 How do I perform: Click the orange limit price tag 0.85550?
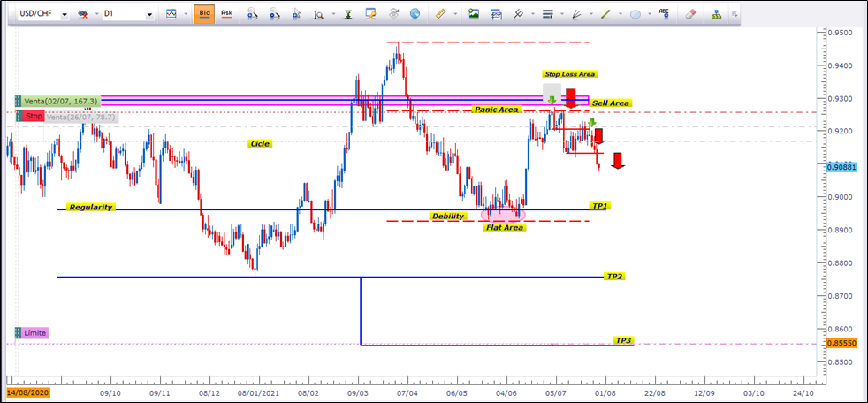click(844, 343)
